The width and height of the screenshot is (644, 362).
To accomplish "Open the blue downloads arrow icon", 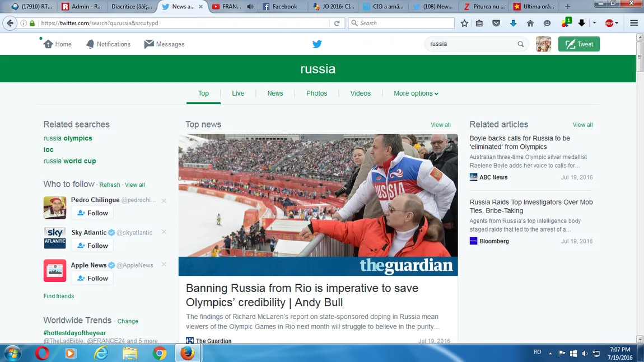I will tap(513, 23).
